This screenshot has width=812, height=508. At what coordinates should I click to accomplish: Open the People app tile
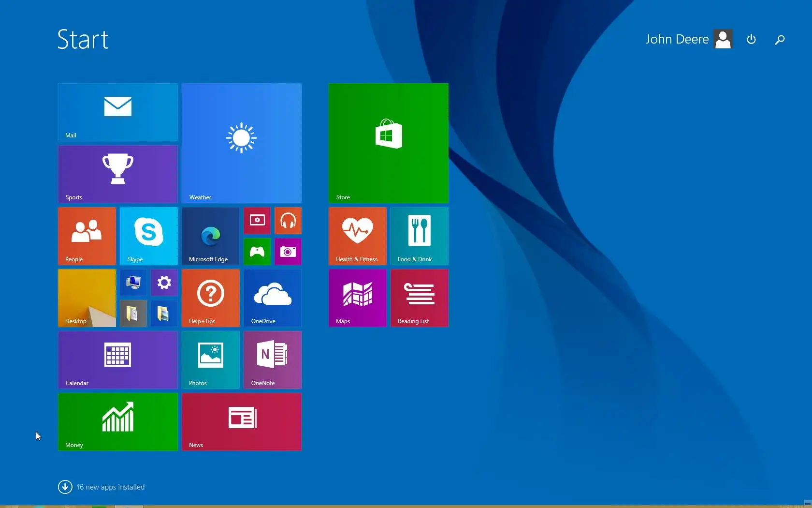87,236
